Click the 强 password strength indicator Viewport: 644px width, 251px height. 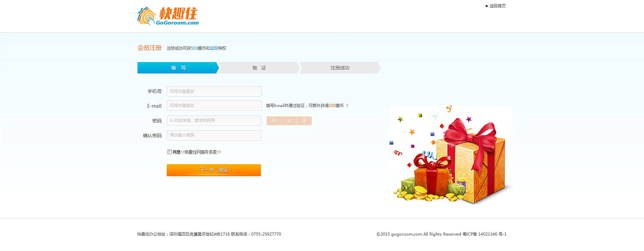[x=304, y=121]
